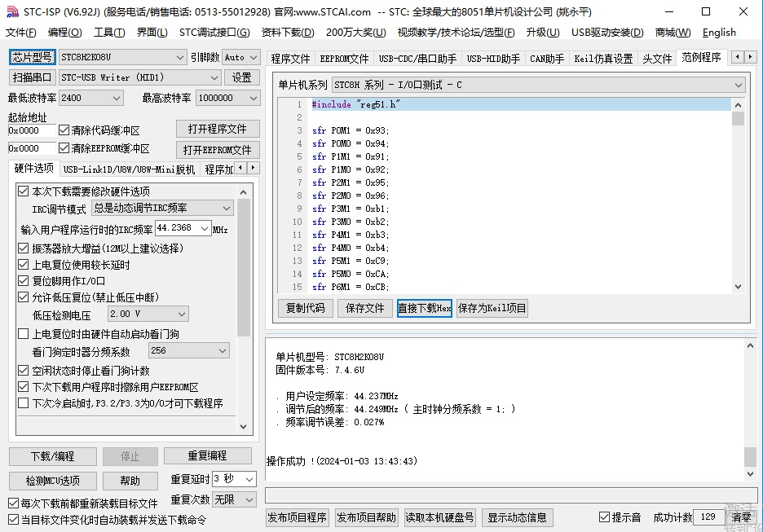Toggle 提示音 checkbox
763x532 pixels.
[604, 517]
